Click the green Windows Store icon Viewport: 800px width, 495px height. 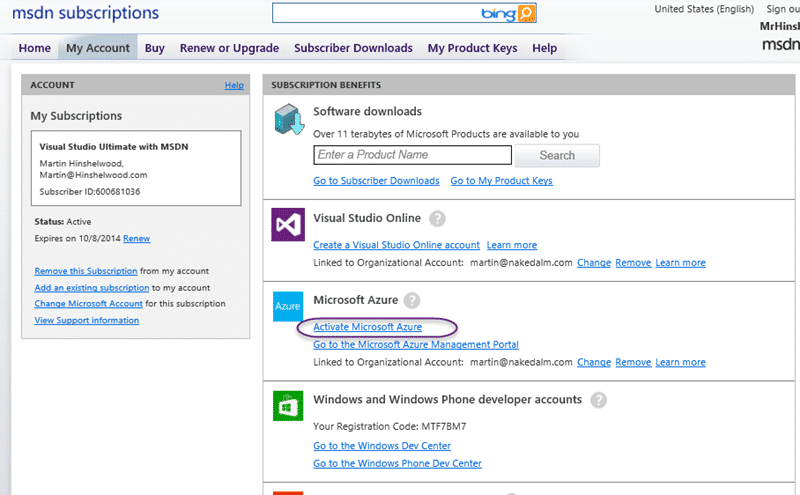click(x=288, y=406)
